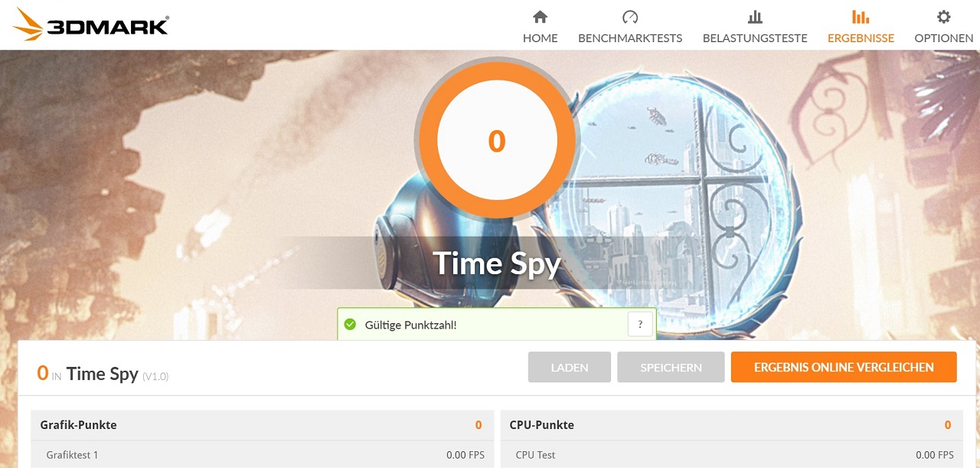This screenshot has height=468, width=980.
Task: Click the Optionen gear icon
Action: point(944,17)
